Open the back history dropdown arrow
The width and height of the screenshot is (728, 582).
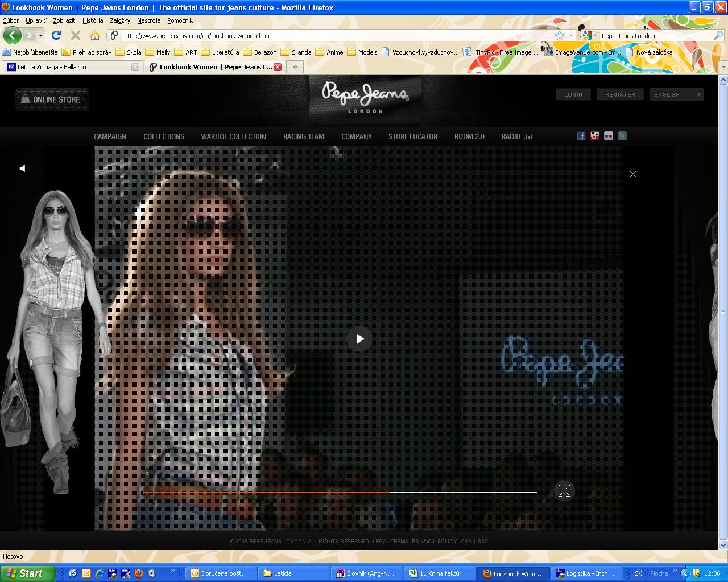coord(40,35)
